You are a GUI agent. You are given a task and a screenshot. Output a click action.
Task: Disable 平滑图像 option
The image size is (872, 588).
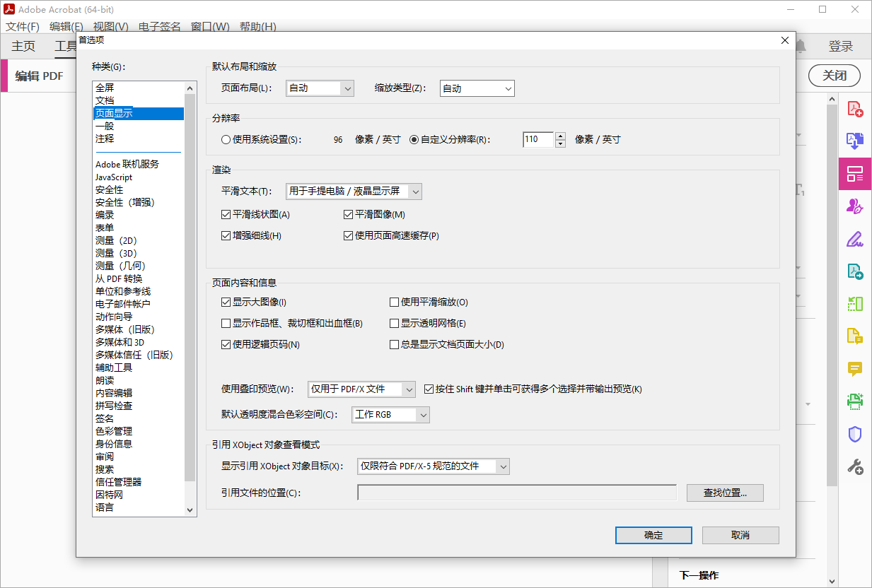(347, 214)
